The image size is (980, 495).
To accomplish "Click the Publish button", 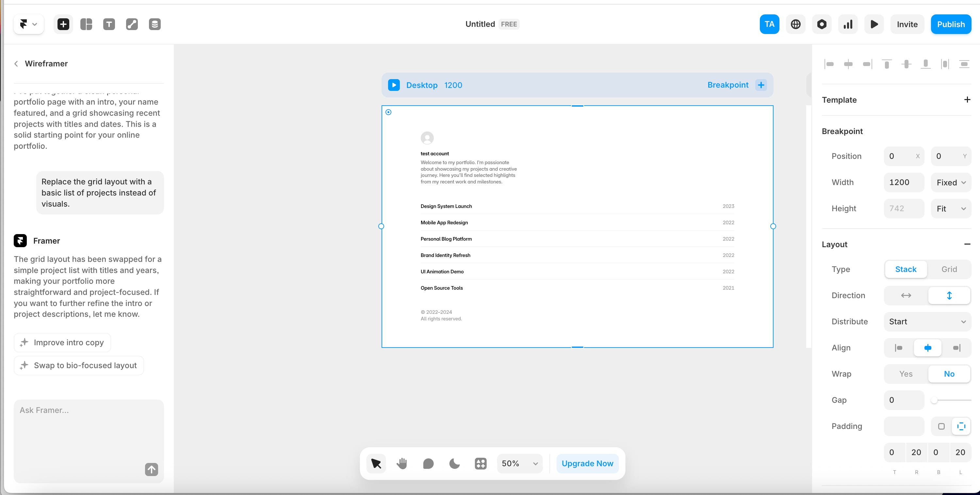I will click(x=951, y=25).
